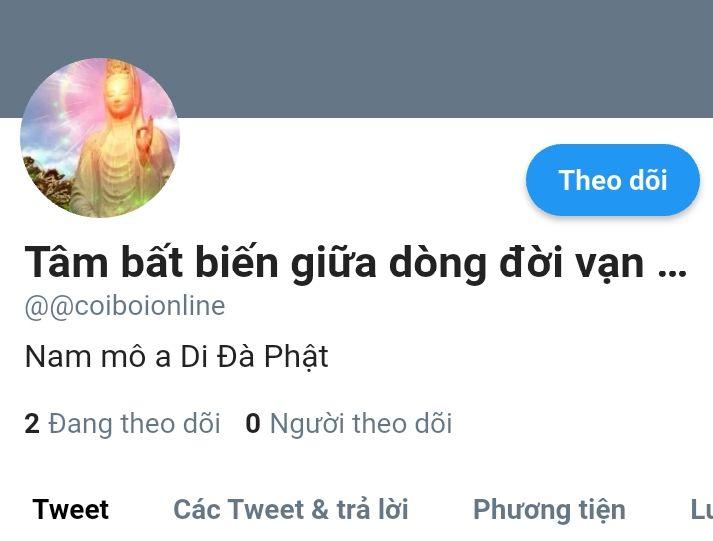Screen dimensions: 713x541
Task: Select the Tweet tab
Action: (x=70, y=509)
